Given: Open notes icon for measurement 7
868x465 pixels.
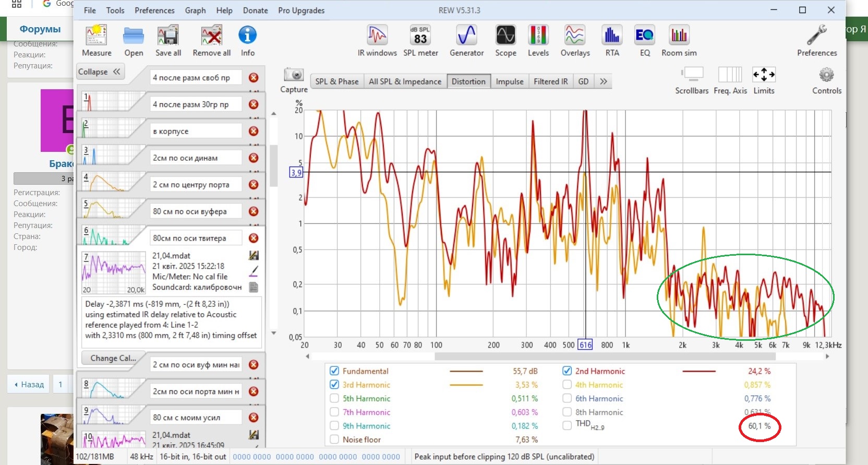Looking at the screenshot, I should (254, 287).
